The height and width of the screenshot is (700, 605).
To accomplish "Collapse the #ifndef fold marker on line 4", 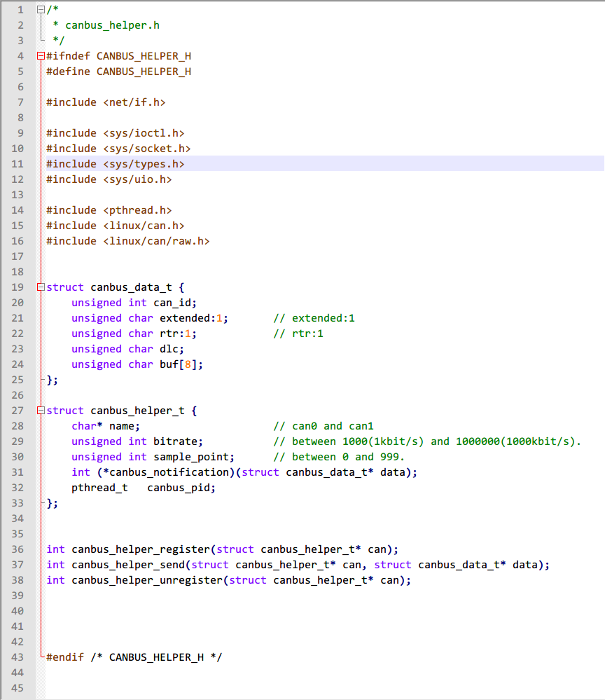I will (41, 56).
